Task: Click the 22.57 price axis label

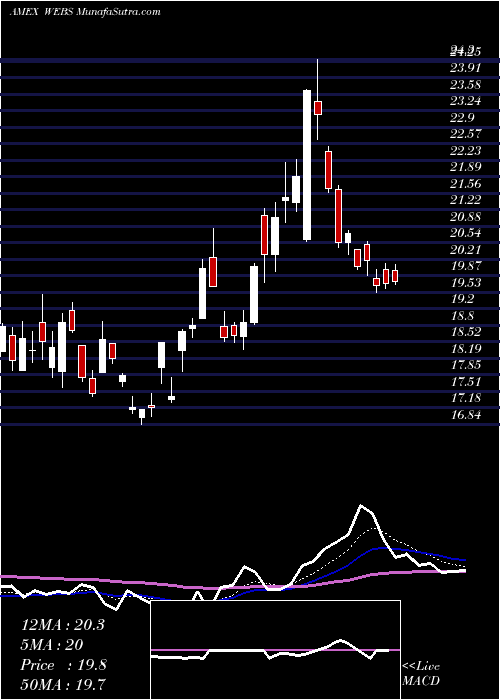Action: 465,134
